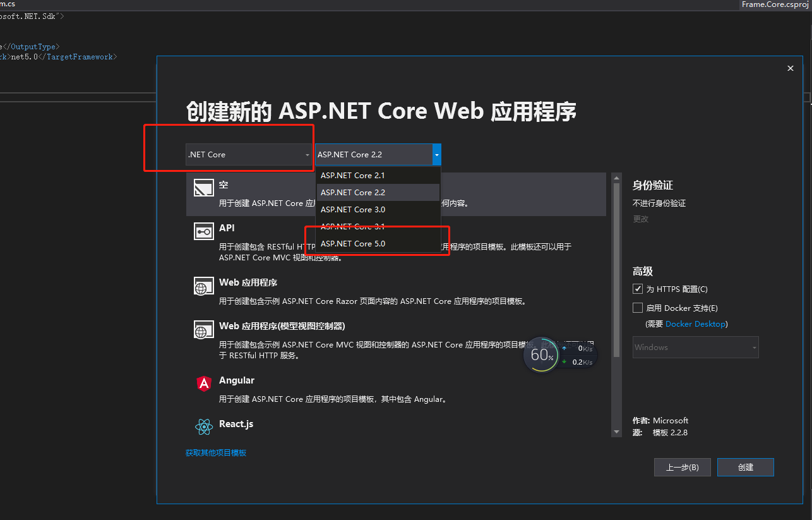Open the ASP.NET Core version dropdown arrow

click(x=436, y=154)
